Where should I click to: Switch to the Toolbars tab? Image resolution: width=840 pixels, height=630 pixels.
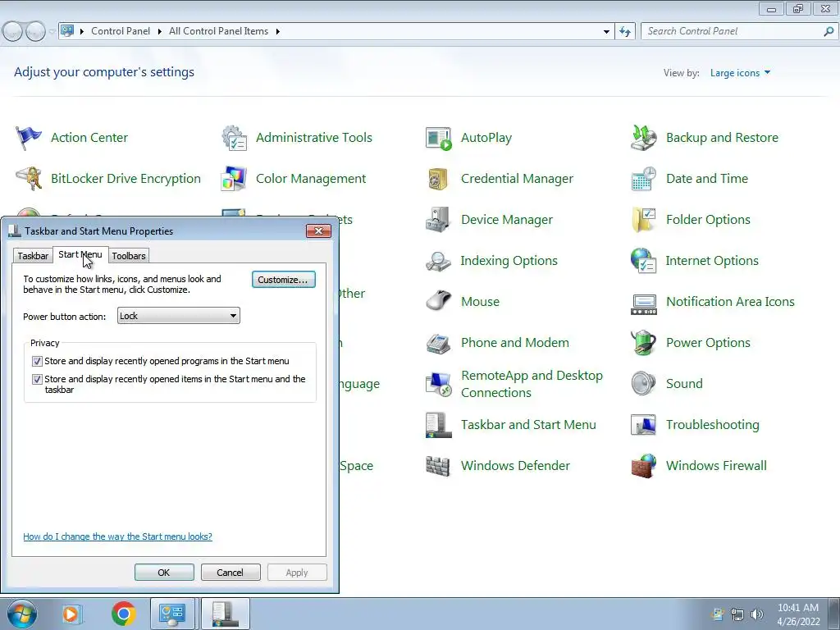click(129, 256)
